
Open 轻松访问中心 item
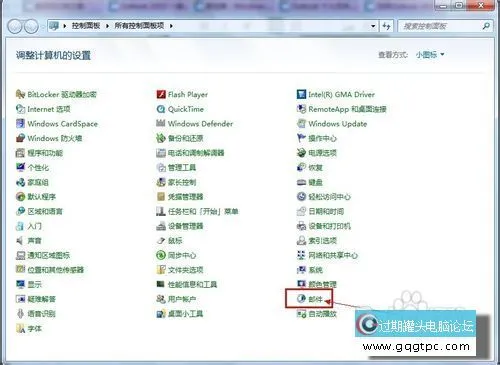pos(324,197)
